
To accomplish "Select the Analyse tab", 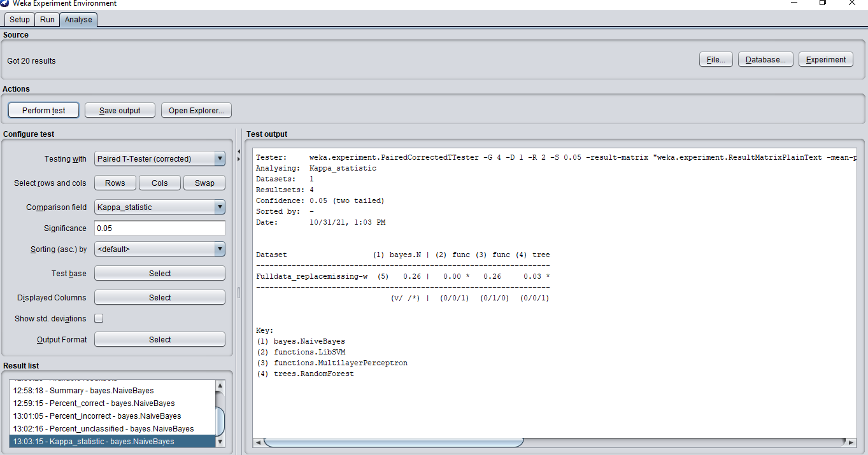I will tap(78, 19).
